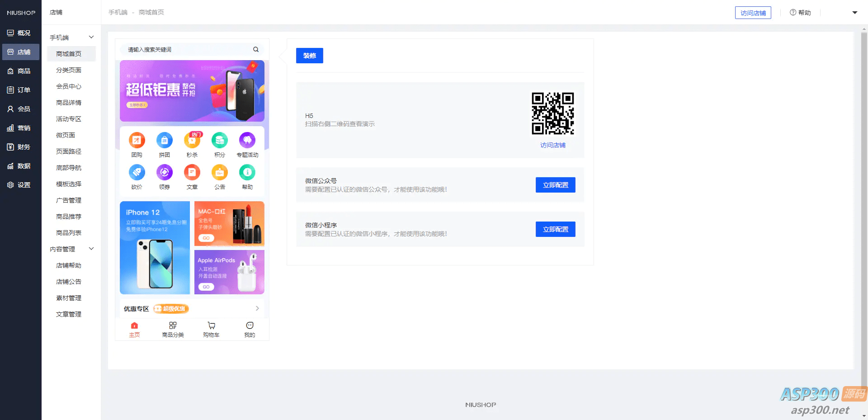The height and width of the screenshot is (420, 868).
Task: Click the H5 QR code image
Action: tap(553, 113)
